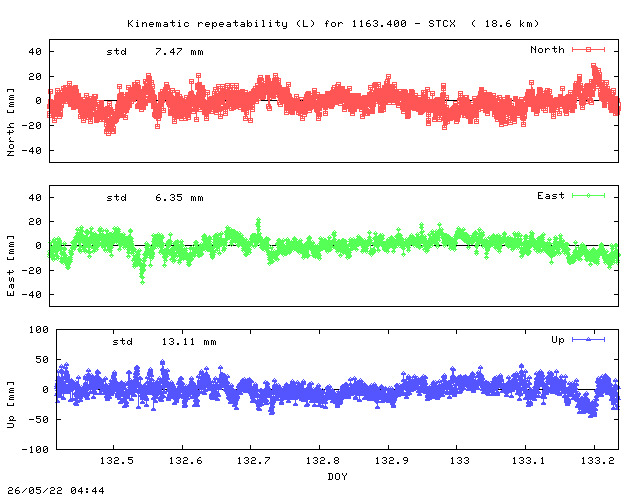
Task: Click the 'std 13.11 mm' value
Action: (x=164, y=342)
